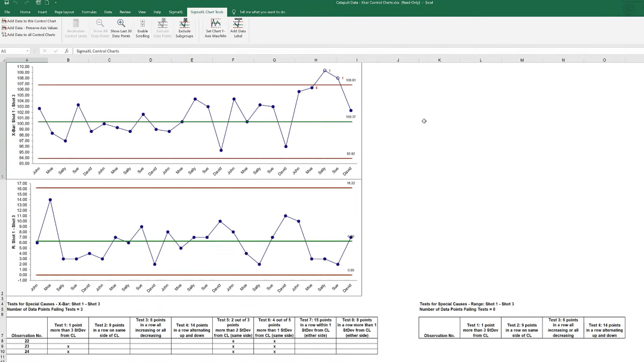Viewport: 644px width, 362px height.
Task: Expand the Name Box dropdown arrow
Action: (x=27, y=51)
